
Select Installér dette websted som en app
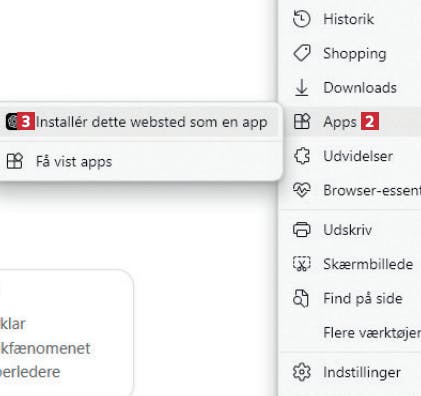click(x=139, y=122)
